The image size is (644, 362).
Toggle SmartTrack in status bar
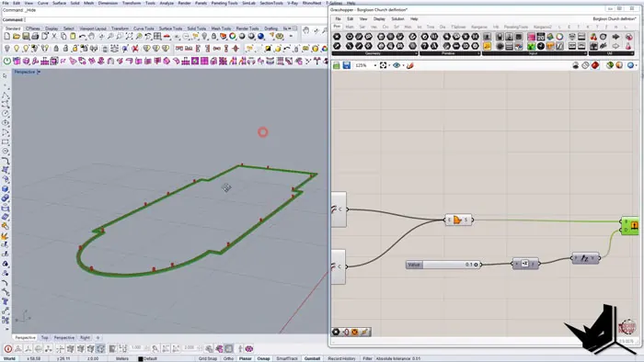click(x=287, y=358)
